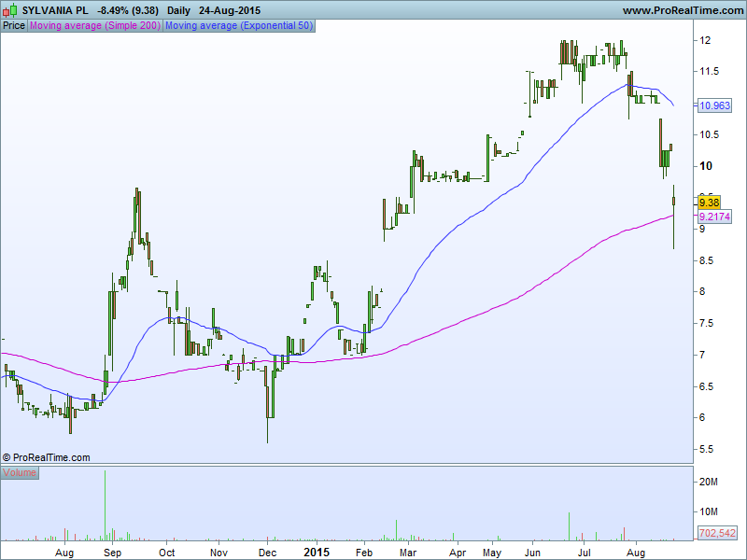Click the blue 10.963 EMA value tag
Image resolution: width=747 pixels, height=560 pixels.
(x=713, y=106)
